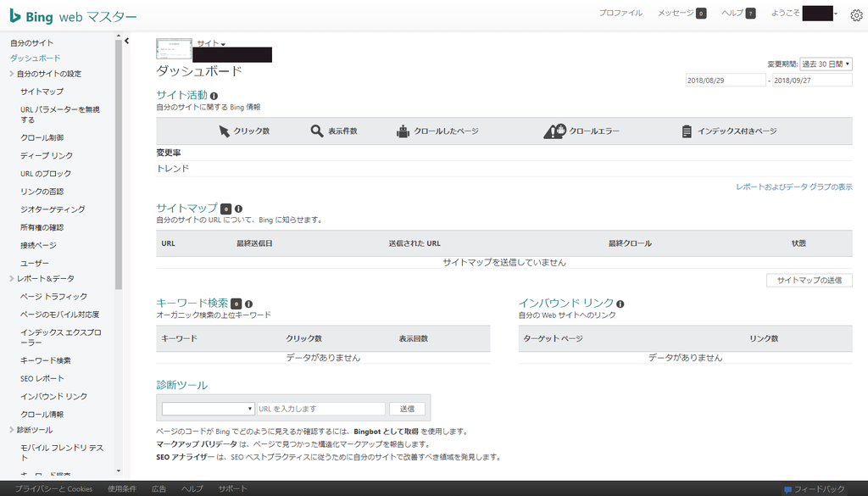Focus the URL を入力します field

pos(321,409)
